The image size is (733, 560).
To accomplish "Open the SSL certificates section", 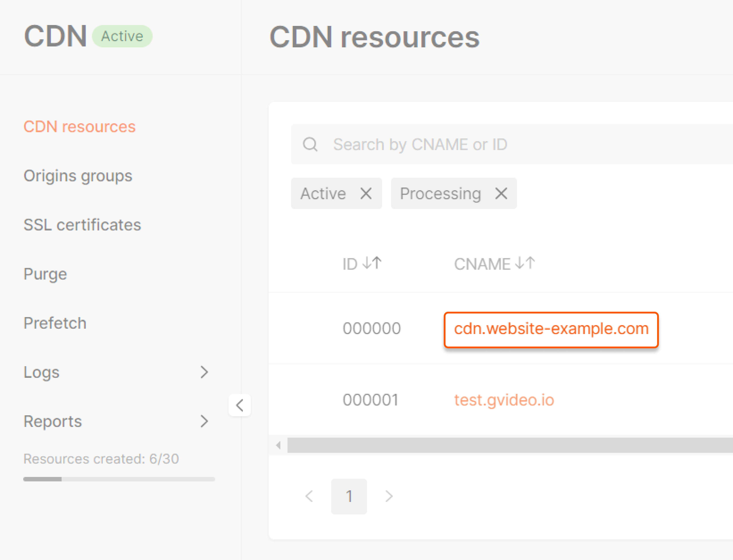I will pyautogui.click(x=82, y=224).
